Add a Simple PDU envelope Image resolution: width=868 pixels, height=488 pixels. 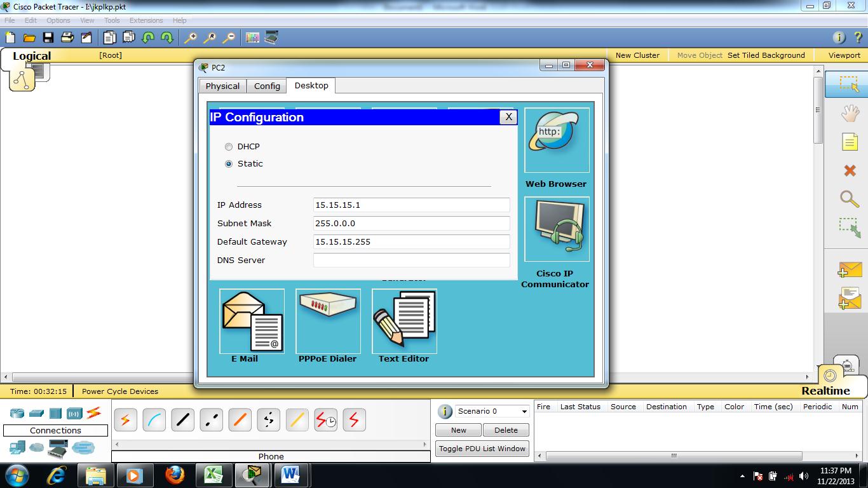(x=850, y=269)
